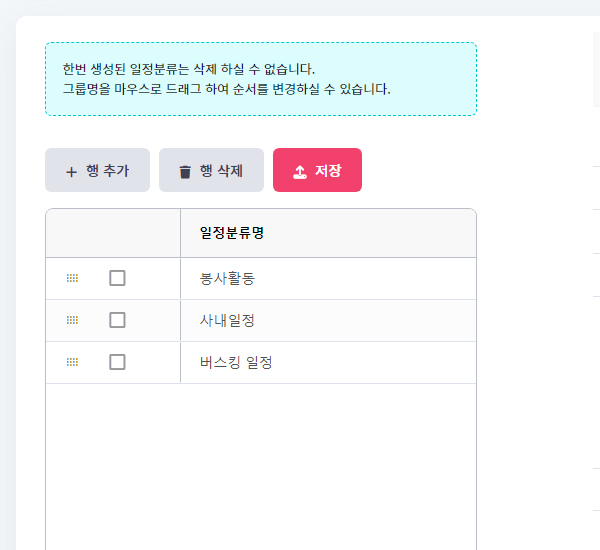Check the 봉사활동 row checkbox
600x550 pixels.
pos(117,278)
